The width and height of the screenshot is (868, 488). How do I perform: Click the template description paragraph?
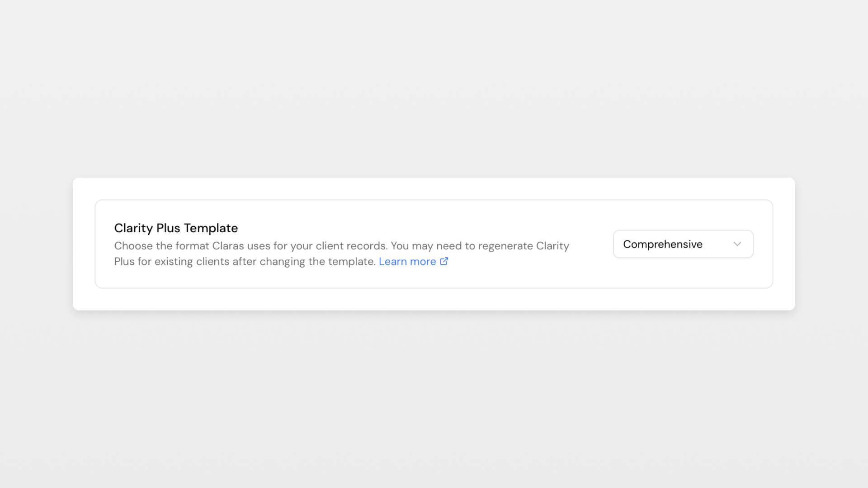pos(341,253)
